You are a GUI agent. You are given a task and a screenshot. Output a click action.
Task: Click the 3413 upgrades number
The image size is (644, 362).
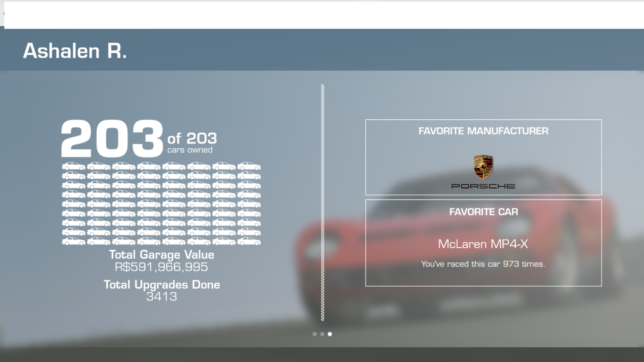[x=161, y=296]
